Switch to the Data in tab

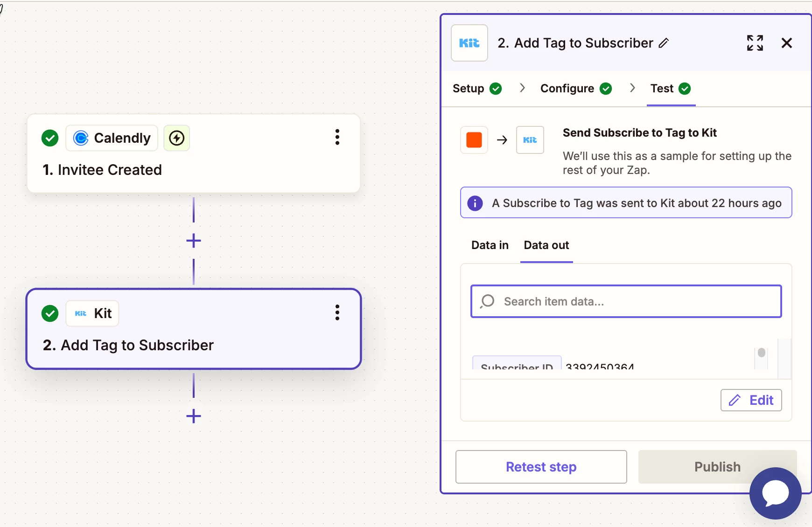click(x=490, y=245)
